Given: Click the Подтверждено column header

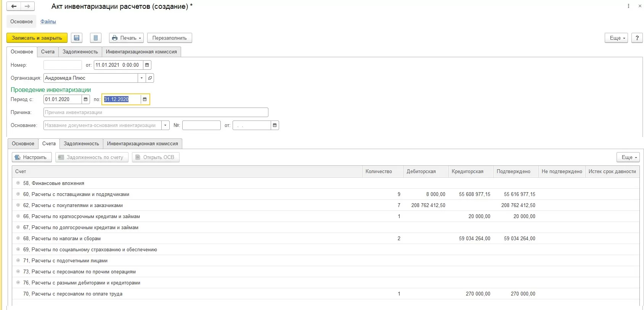Looking at the screenshot, I should coord(516,172).
